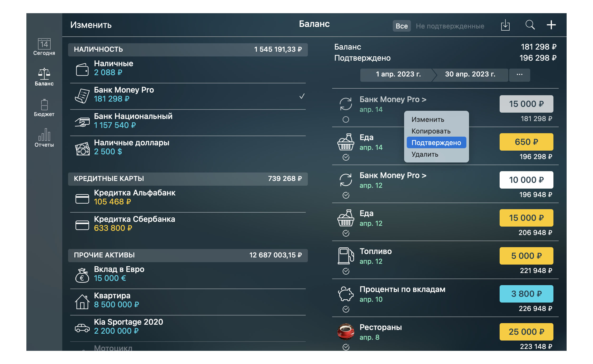Click the yellow 5 000 ₽ Топливо amount
593x364 pixels.
click(x=526, y=256)
